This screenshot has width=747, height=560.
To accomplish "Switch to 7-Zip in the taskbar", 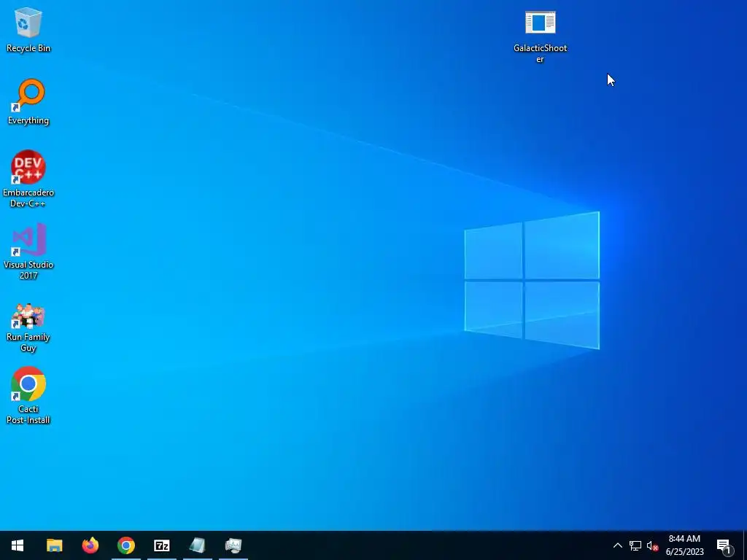I will click(x=161, y=545).
